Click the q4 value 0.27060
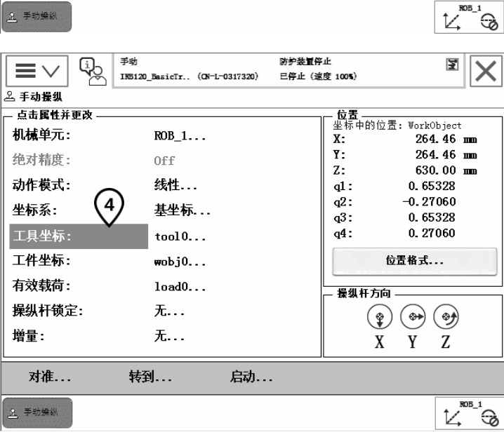This screenshot has width=504, height=432. (432, 233)
